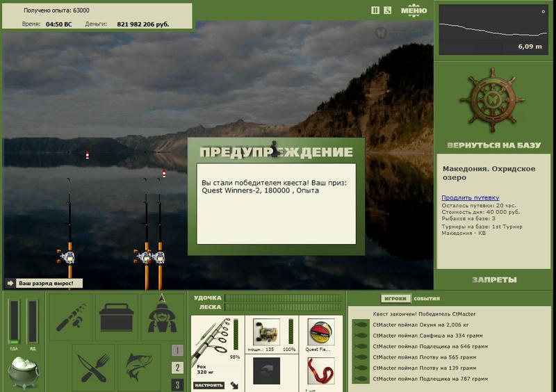
Task: Select rod slot 2
Action: coord(177,368)
